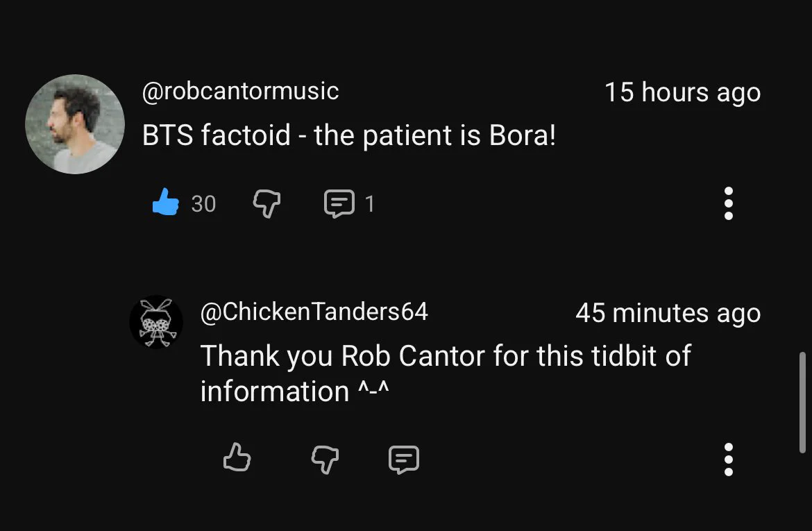
Task: Open three-dot menu for robcantormusic comment
Action: pos(728,203)
